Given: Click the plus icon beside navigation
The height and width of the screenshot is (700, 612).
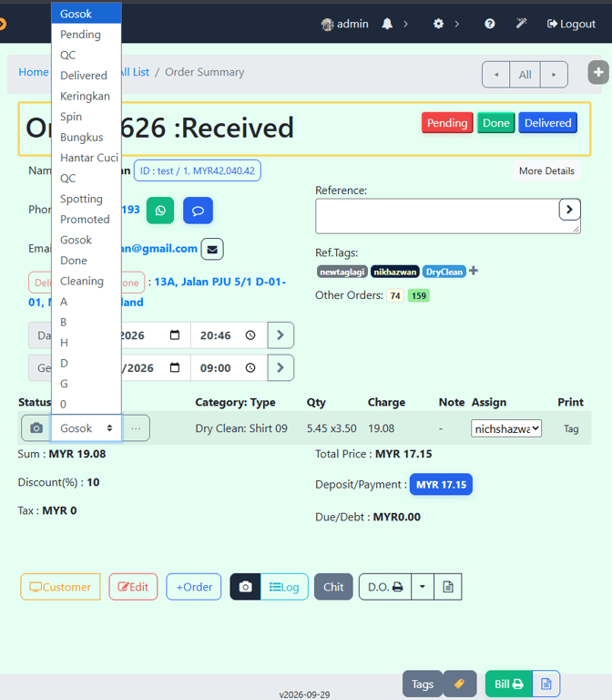Looking at the screenshot, I should click(598, 72).
